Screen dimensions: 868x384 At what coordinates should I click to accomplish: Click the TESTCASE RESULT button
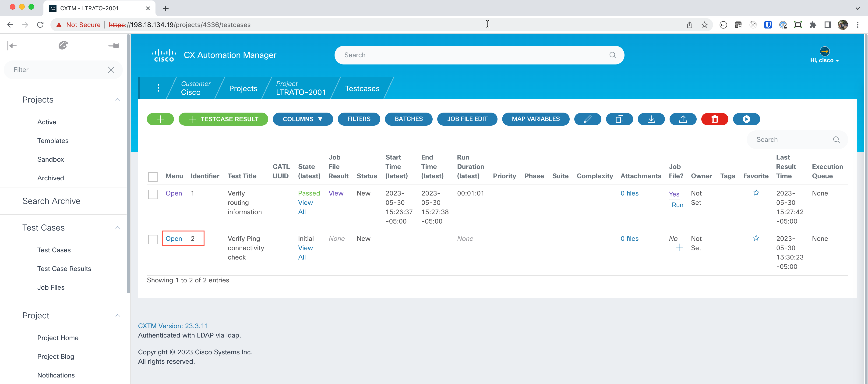[x=223, y=119]
